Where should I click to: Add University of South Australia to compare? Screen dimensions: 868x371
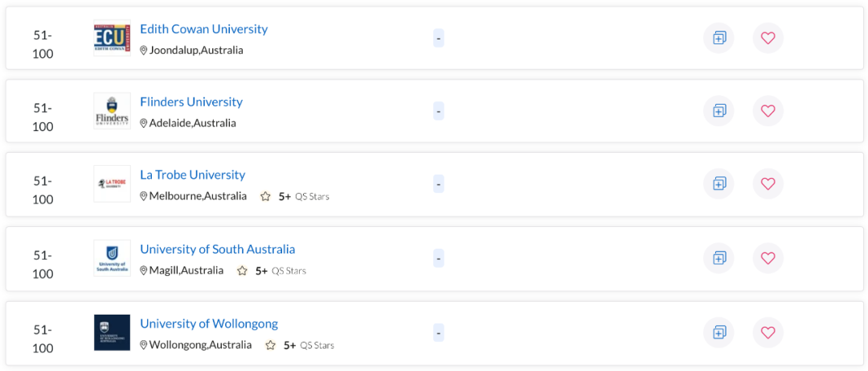point(719,258)
